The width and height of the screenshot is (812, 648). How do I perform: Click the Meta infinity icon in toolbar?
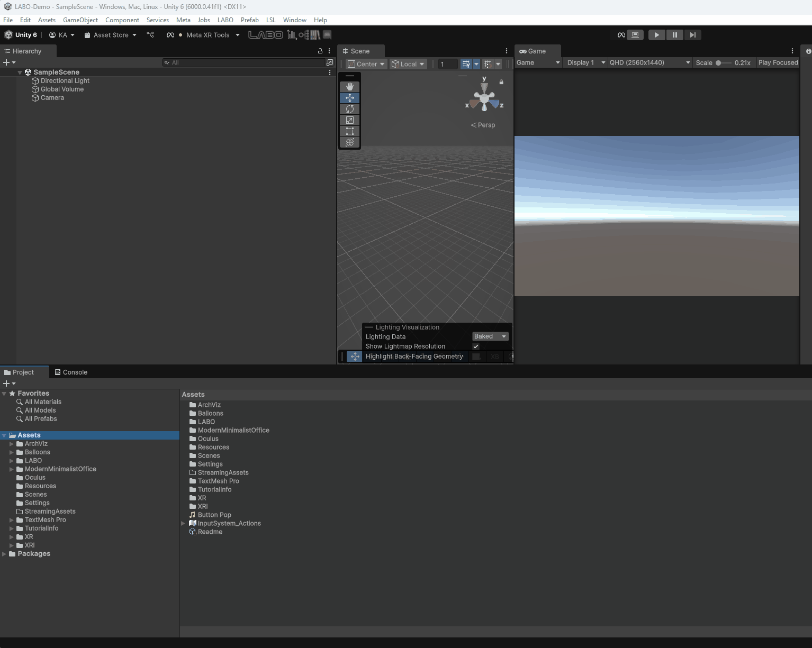coord(170,35)
